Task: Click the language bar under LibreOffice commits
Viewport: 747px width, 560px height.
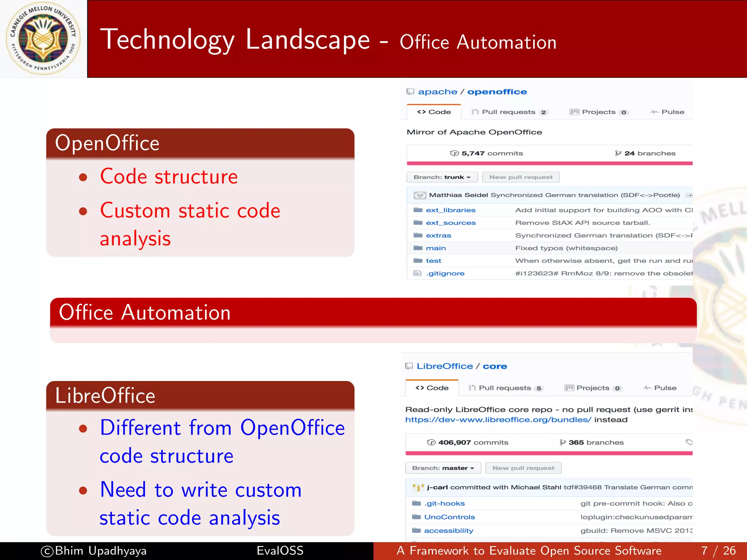Action: [549, 453]
